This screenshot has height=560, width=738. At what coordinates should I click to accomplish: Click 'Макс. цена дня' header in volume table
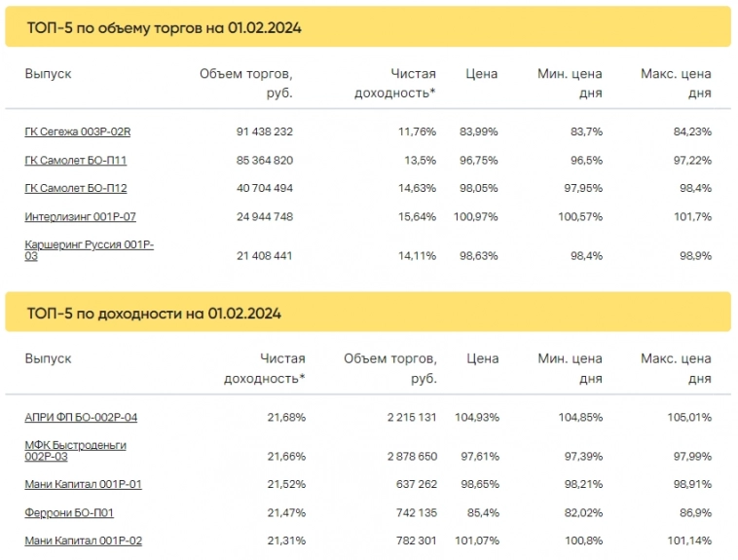point(676,84)
